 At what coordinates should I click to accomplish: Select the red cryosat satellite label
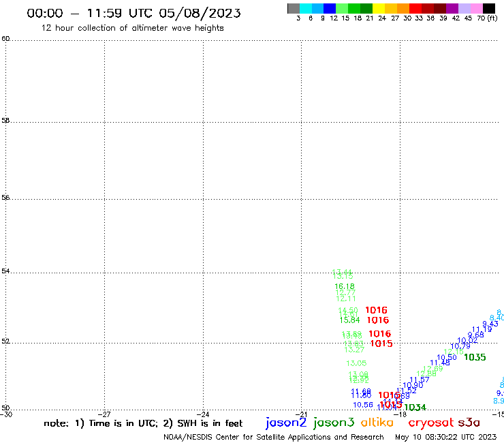431,423
